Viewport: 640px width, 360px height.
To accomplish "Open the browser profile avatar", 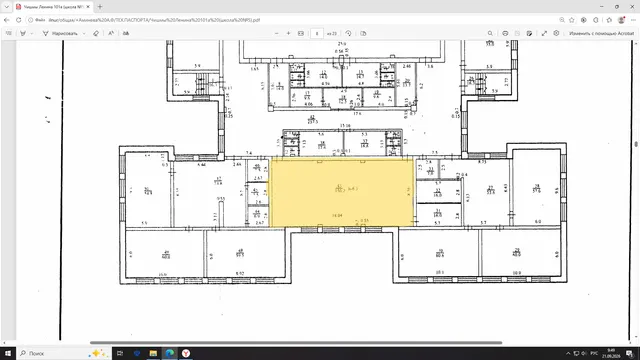I will click(622, 20).
